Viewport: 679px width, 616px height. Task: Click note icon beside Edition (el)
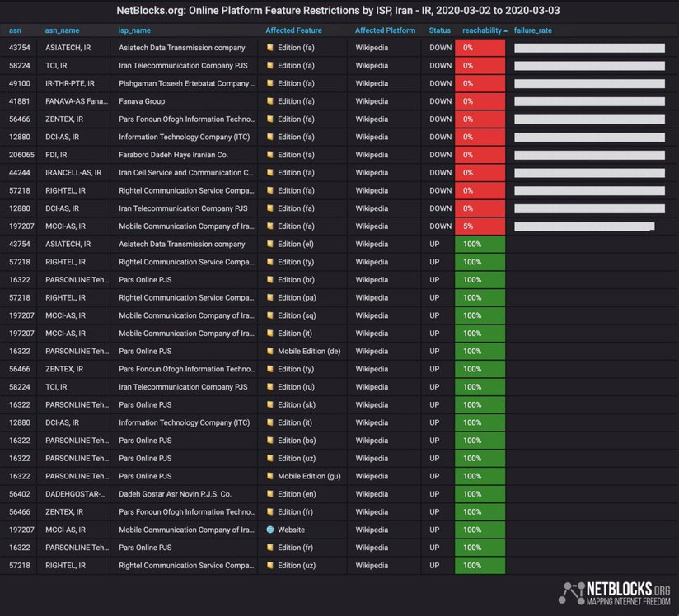coord(270,244)
